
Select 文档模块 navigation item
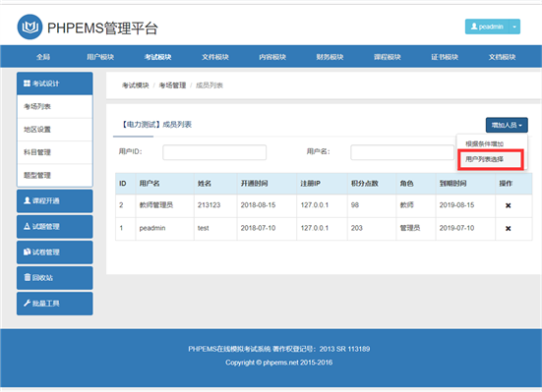(x=502, y=57)
